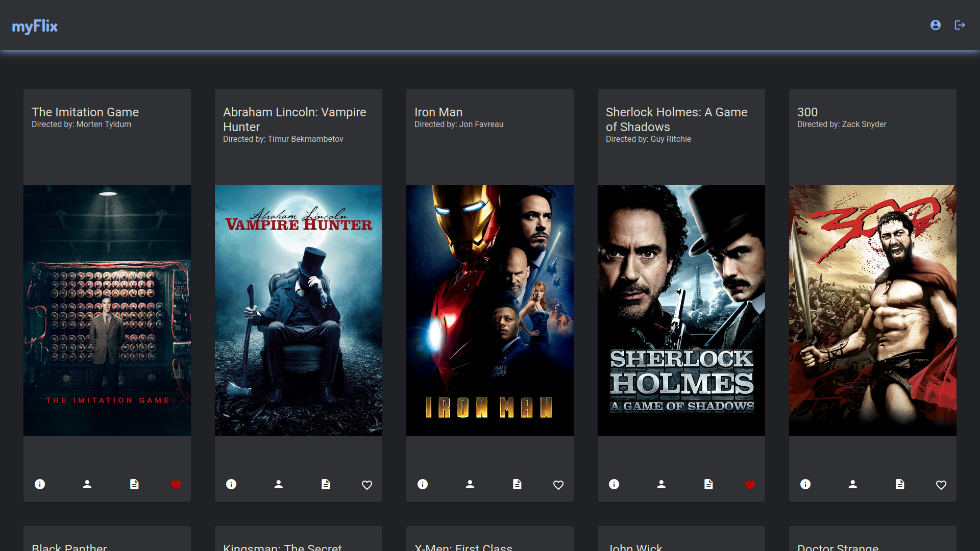View director icon on Iron Man card
Viewport: 980px width, 551px height.
pos(470,484)
